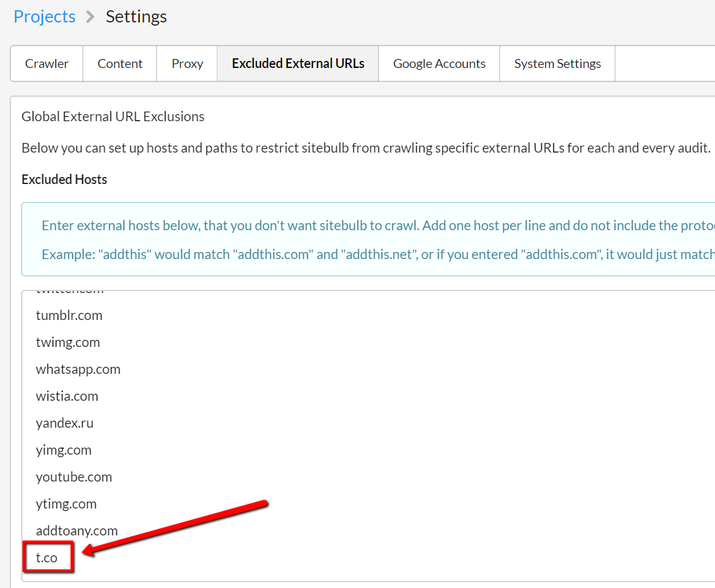Go to Projects breadcrumb link
Viewport: 715px width, 588px height.
tap(44, 17)
